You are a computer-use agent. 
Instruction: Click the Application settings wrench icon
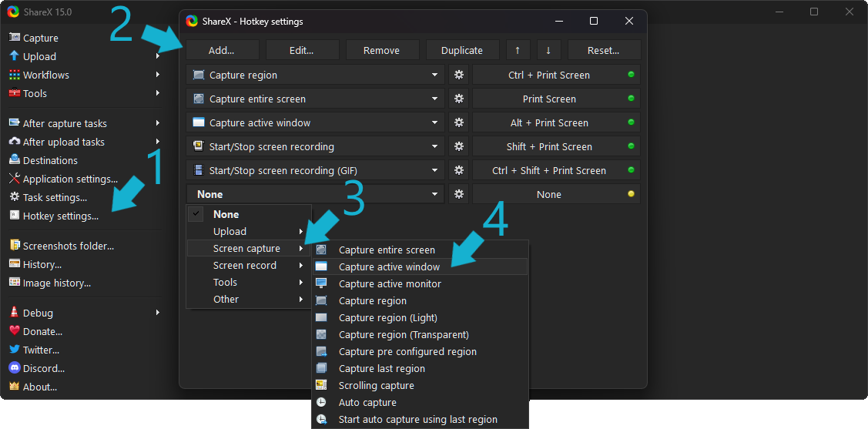click(x=15, y=178)
